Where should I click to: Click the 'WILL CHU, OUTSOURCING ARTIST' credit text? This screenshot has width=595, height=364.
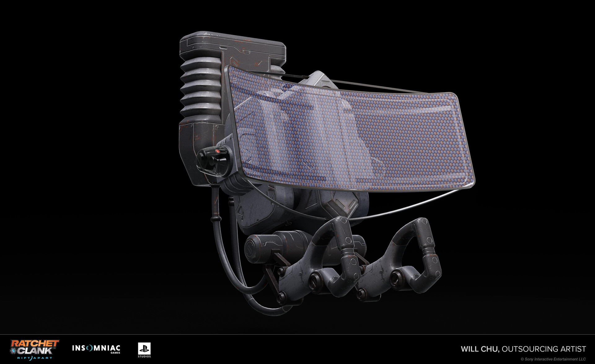523,349
